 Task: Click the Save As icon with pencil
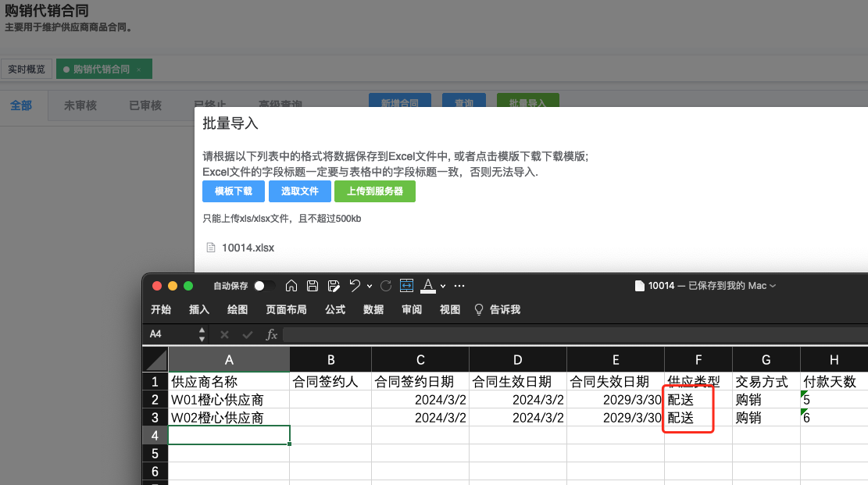[x=334, y=286]
